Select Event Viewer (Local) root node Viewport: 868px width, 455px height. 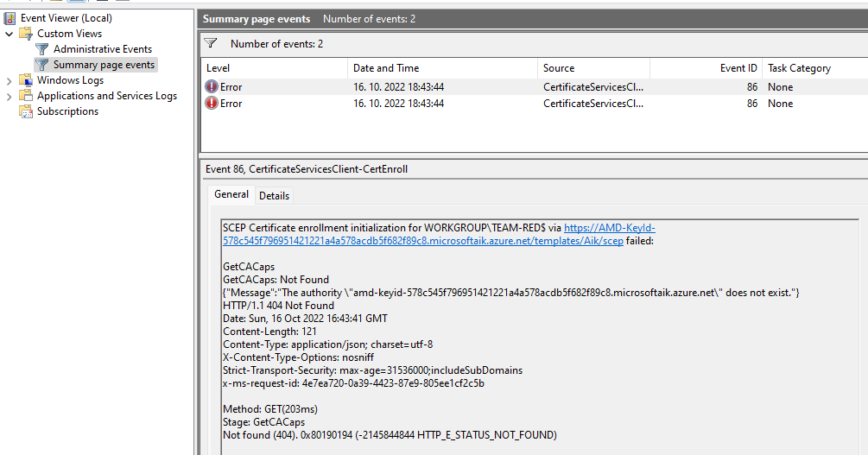pyautogui.click(x=66, y=18)
